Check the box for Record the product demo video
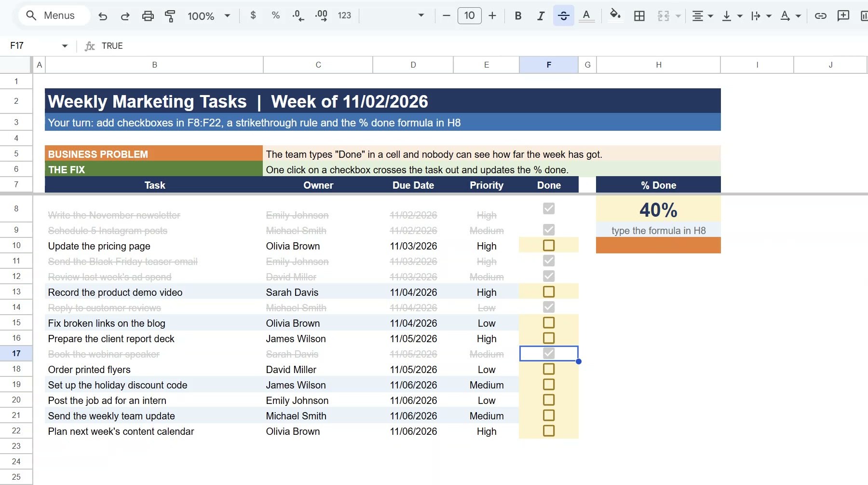 [549, 291]
